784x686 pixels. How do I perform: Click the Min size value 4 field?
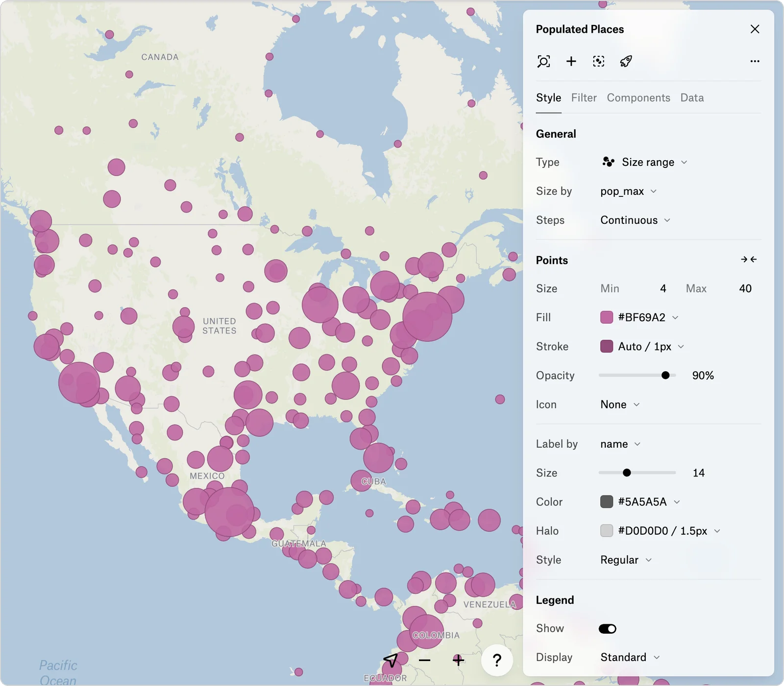663,288
